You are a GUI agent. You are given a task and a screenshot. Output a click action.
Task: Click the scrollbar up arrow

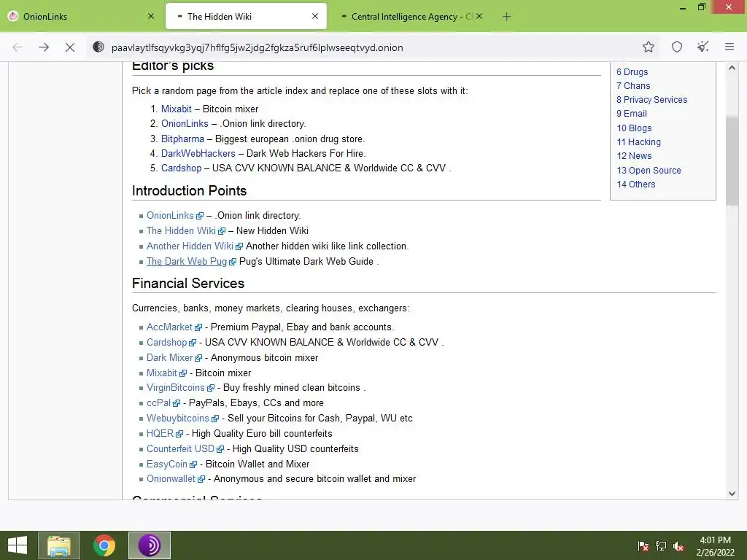click(732, 68)
